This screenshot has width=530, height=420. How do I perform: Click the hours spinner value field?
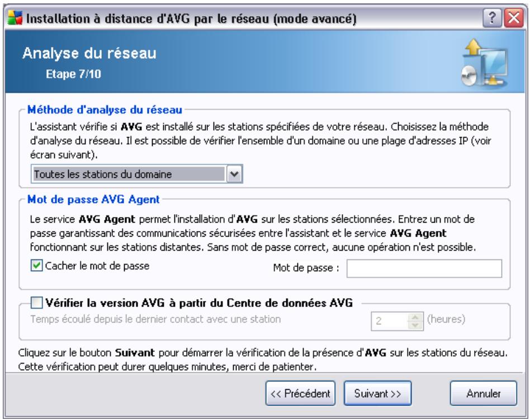(390, 321)
